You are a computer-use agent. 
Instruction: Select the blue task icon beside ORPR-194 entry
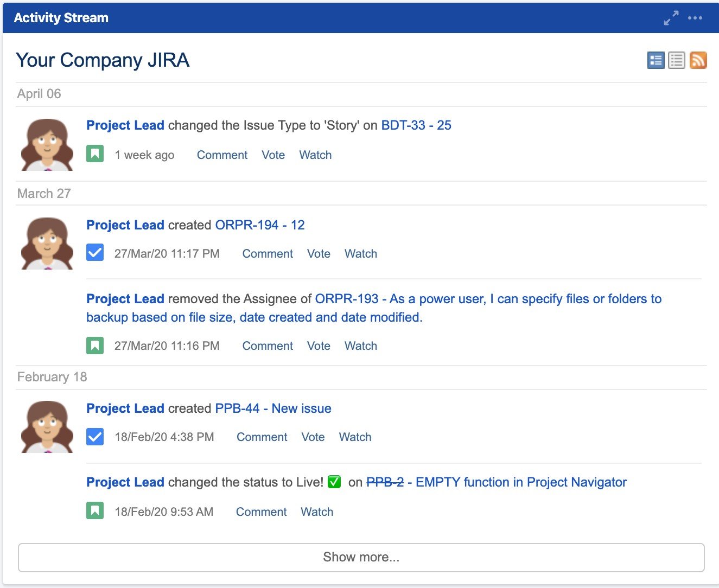(94, 252)
